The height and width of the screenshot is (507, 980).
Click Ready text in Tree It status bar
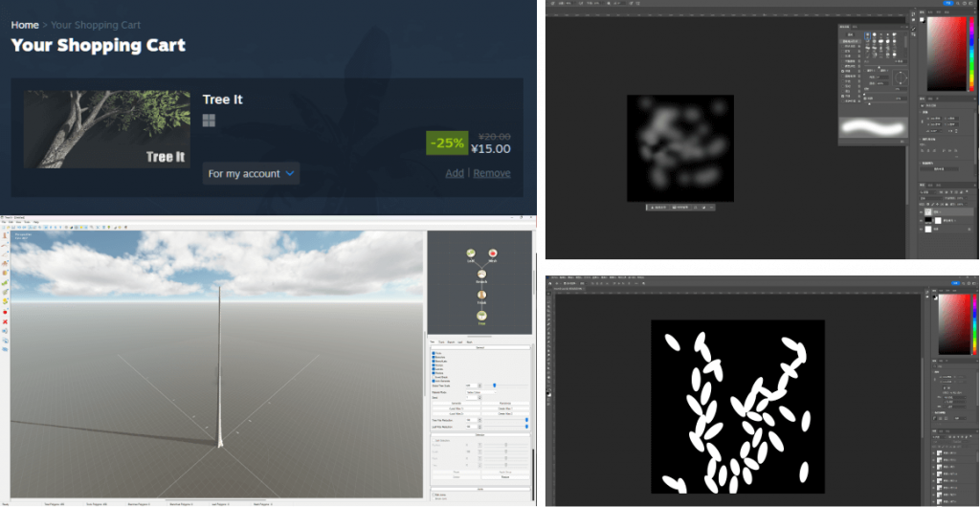pyautogui.click(x=5, y=503)
